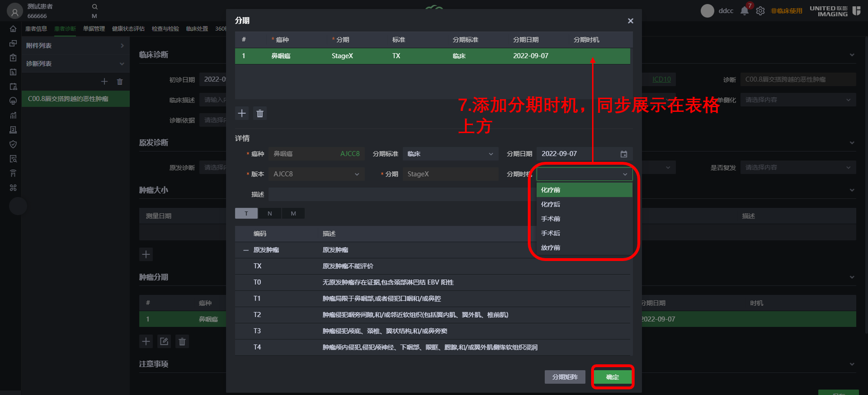868x395 pixels.
Task: Click the 描述 description input field
Action: pyautogui.click(x=399, y=194)
